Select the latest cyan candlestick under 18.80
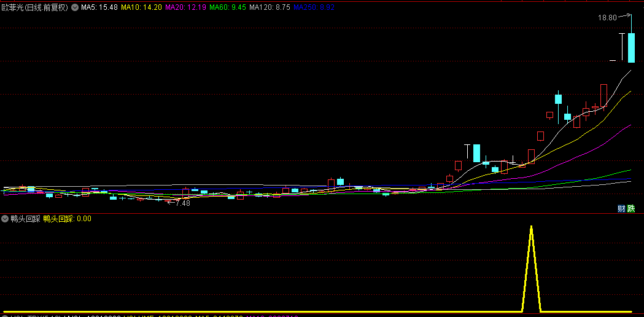644x317 pixels. 631,48
